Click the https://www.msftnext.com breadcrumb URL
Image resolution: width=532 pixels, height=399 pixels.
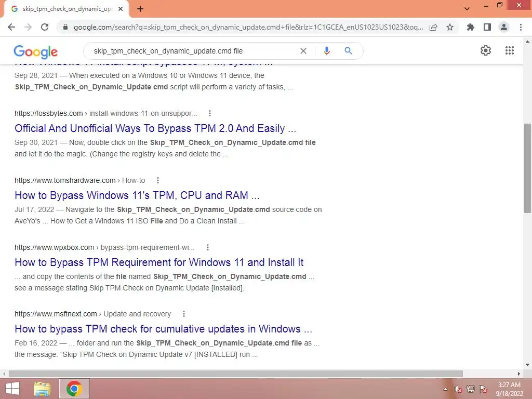(56, 314)
